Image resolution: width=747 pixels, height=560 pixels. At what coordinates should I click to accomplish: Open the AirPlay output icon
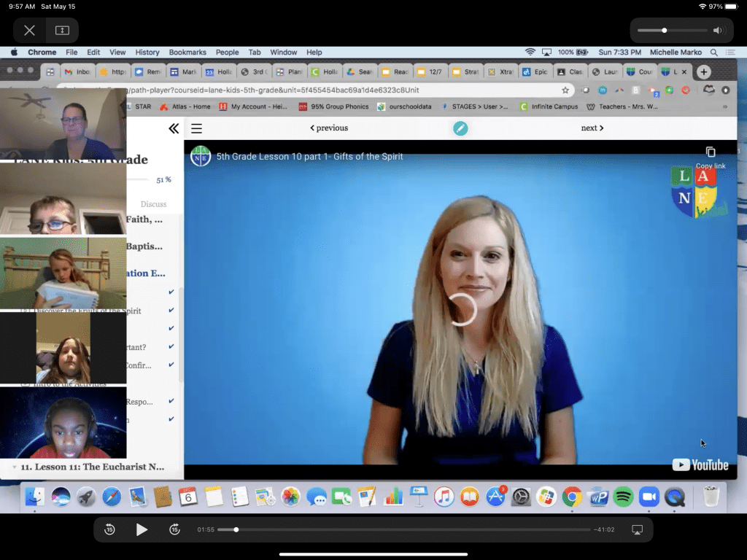pos(637,529)
